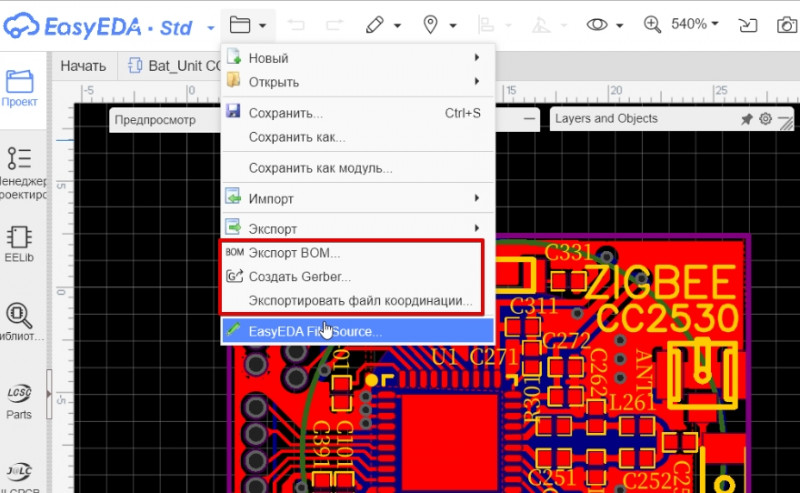Click the pencil drawing tool icon

click(375, 24)
